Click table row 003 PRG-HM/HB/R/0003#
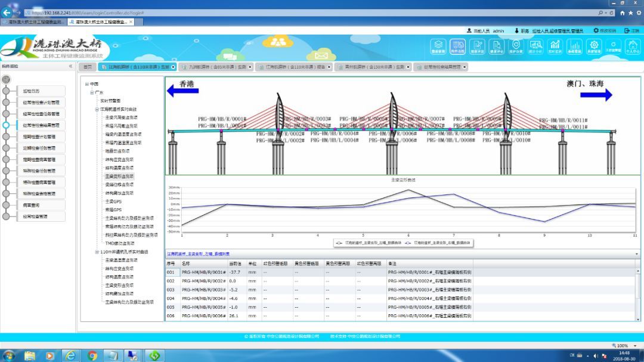 [x=319, y=290]
